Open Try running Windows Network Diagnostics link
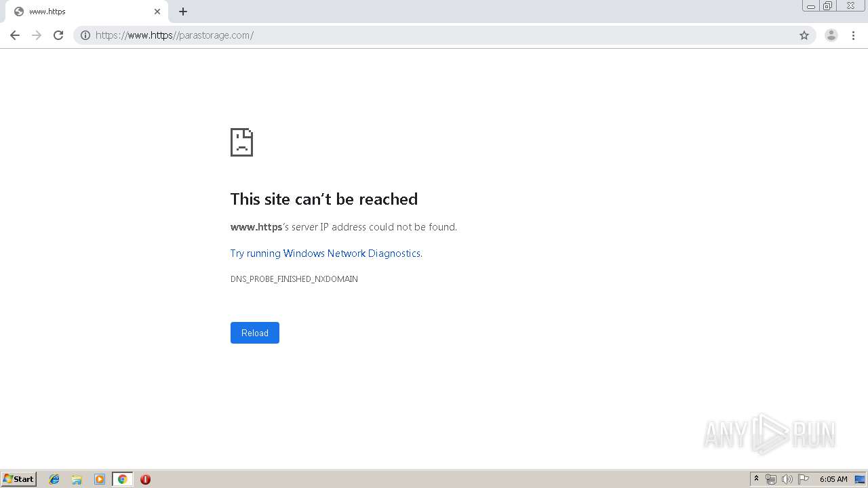This screenshot has width=868, height=488. (x=326, y=253)
